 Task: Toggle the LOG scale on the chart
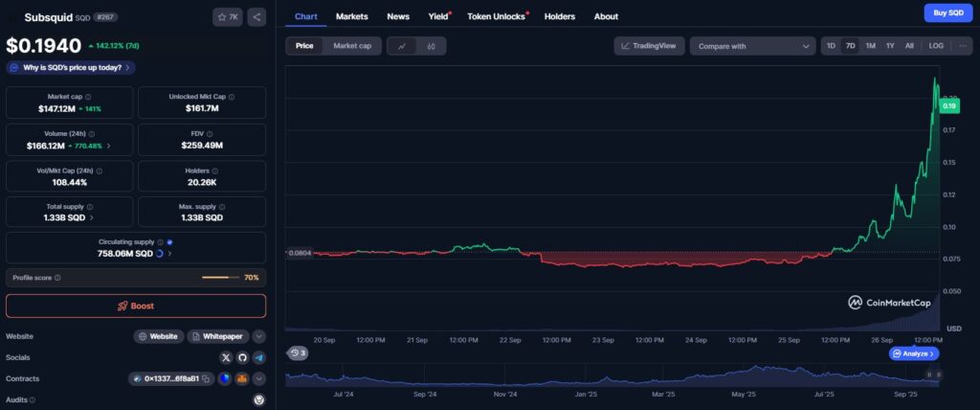935,46
